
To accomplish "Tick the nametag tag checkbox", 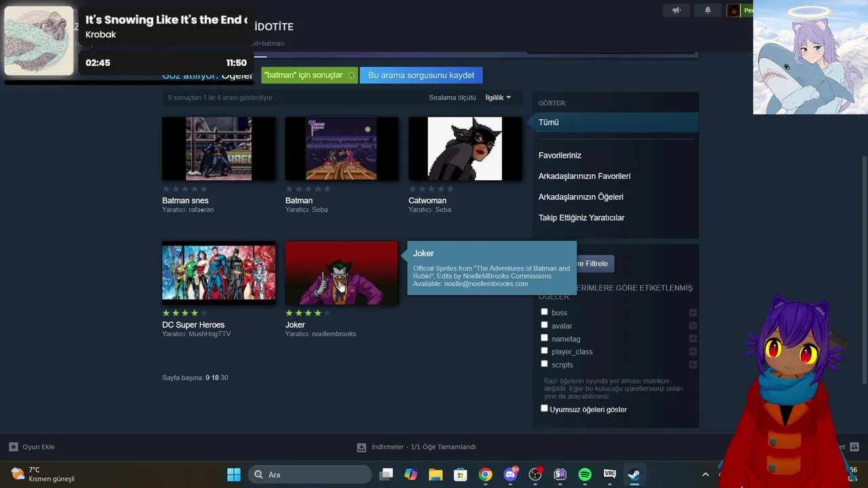I will pos(544,338).
